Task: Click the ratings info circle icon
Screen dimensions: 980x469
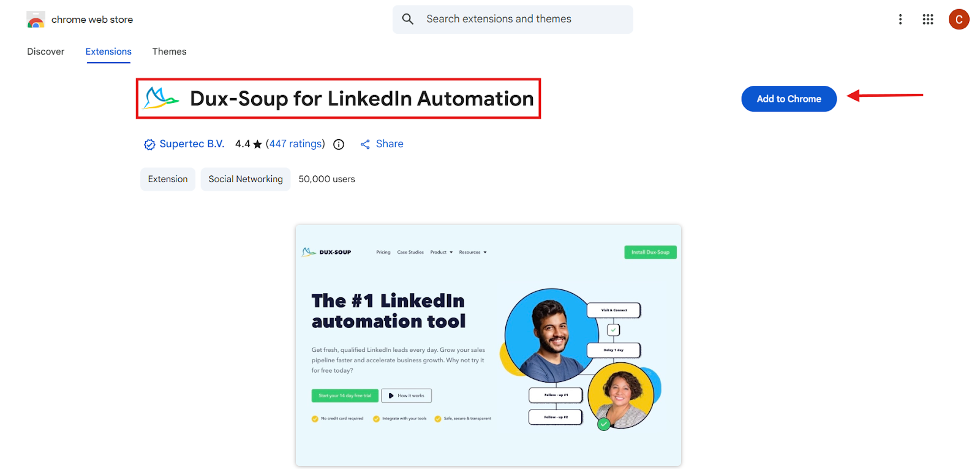Action: (x=339, y=144)
